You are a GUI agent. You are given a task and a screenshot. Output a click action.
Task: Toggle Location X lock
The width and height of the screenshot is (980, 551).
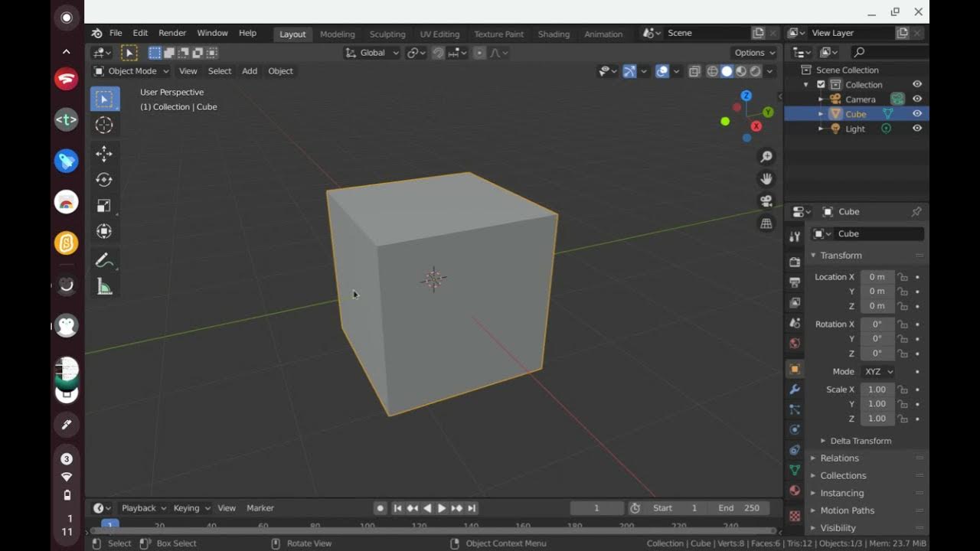[903, 277]
